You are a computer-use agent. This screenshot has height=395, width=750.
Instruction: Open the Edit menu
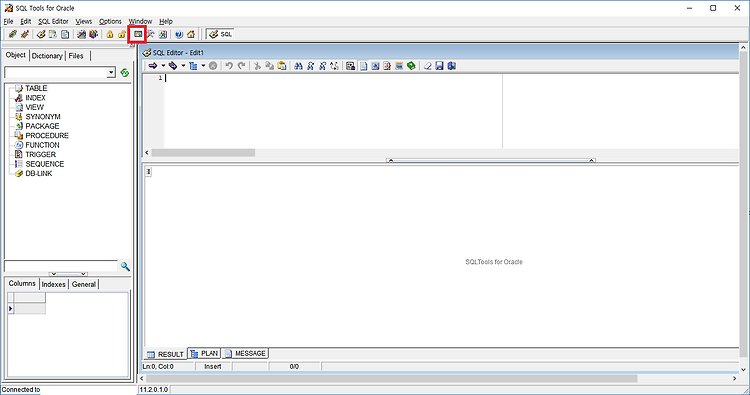[26, 22]
